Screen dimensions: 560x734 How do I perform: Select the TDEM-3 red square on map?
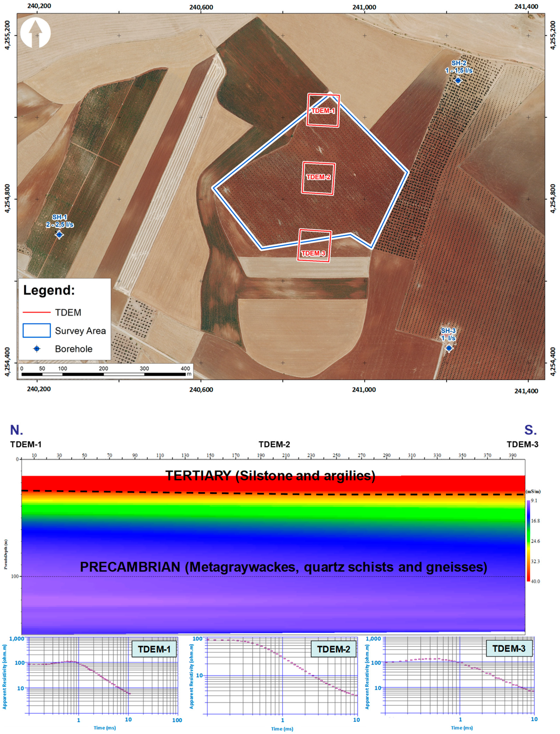tap(314, 245)
